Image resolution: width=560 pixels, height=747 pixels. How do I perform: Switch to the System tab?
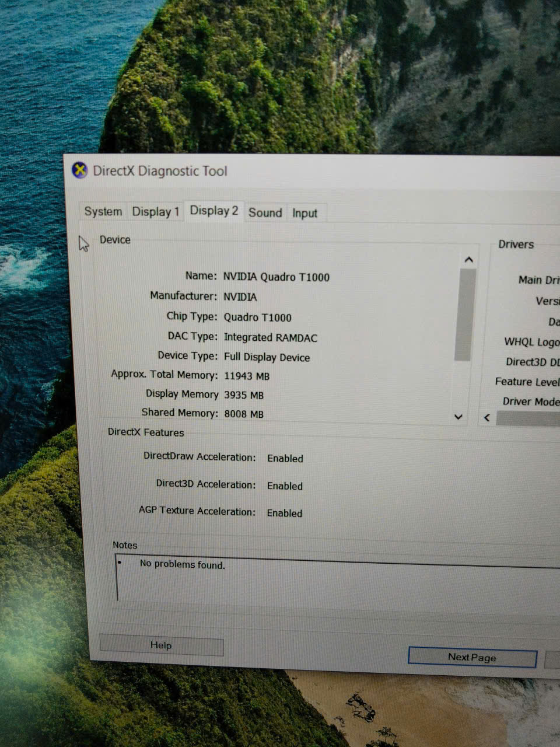click(103, 211)
